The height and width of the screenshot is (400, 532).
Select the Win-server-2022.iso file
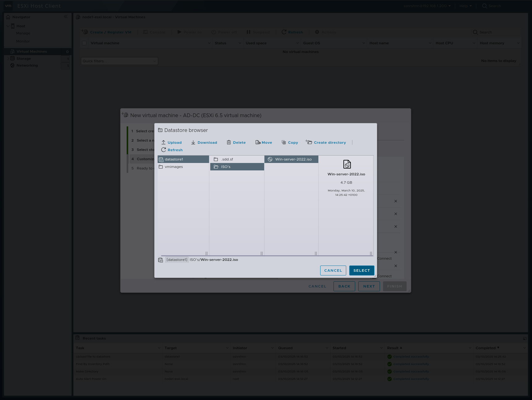[x=293, y=159]
